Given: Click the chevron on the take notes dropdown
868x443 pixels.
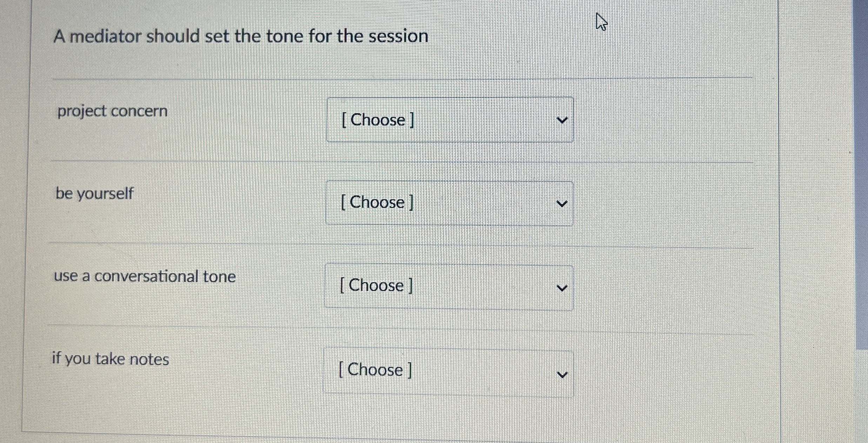Looking at the screenshot, I should pos(561,373).
